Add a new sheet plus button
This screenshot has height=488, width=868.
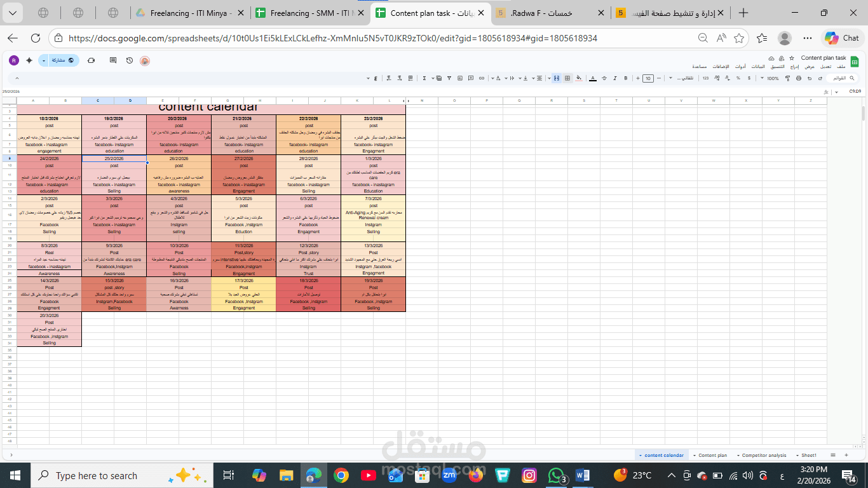pyautogui.click(x=846, y=455)
